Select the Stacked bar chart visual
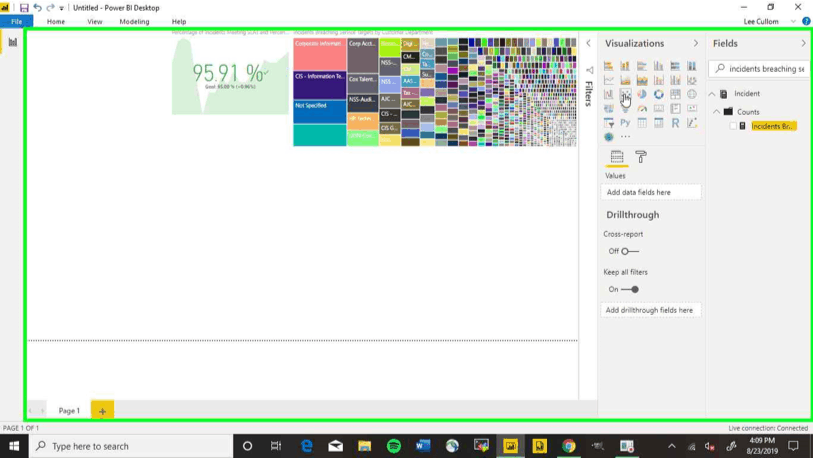This screenshot has width=815, height=460. 608,66
